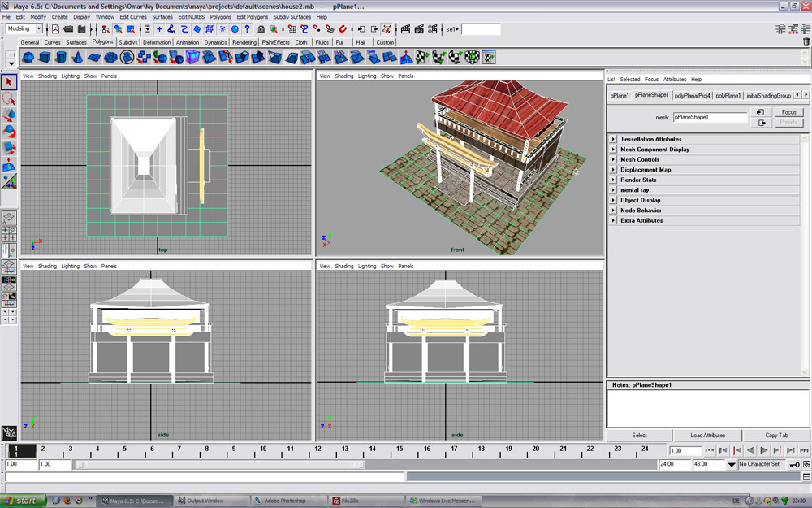This screenshot has height=508, width=812.
Task: Click the Rotate tool in toolbox
Action: pyautogui.click(x=9, y=132)
